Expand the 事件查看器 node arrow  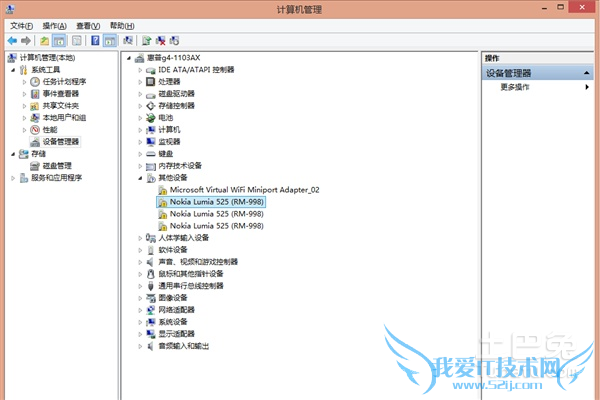(24, 94)
